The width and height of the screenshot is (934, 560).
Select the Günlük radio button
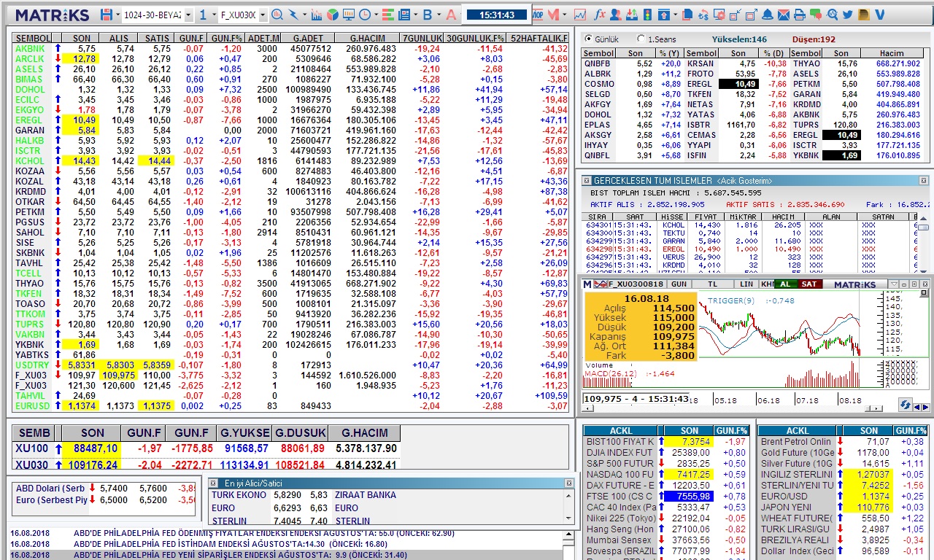coord(588,39)
